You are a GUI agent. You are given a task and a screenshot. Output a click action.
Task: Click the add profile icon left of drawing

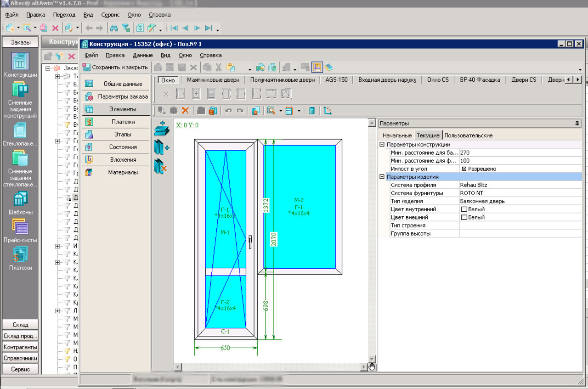(162, 128)
